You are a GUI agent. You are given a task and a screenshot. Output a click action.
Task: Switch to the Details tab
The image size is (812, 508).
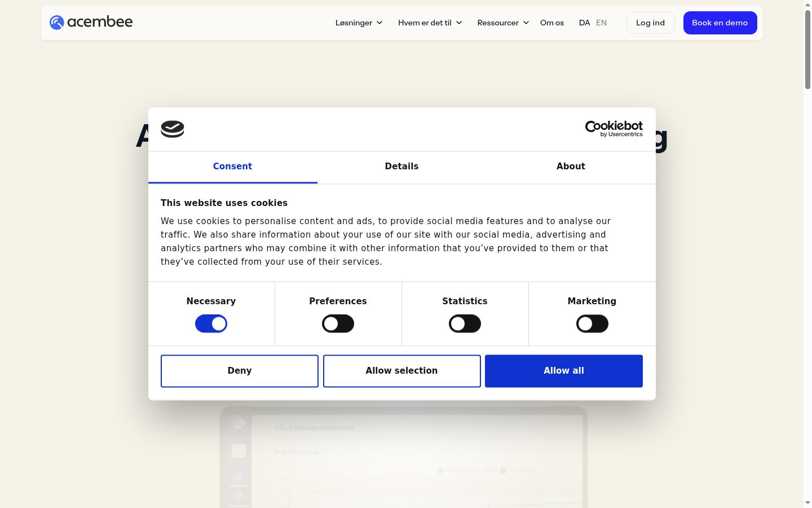point(401,167)
